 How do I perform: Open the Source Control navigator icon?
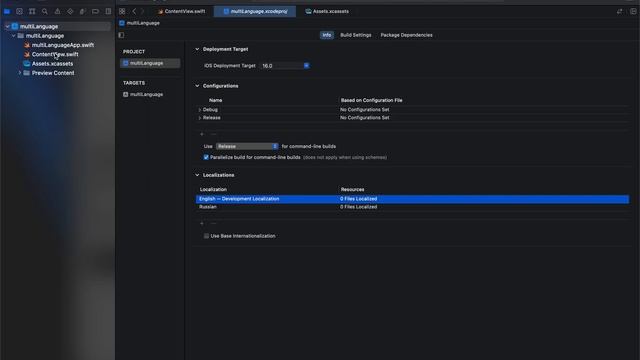19,11
